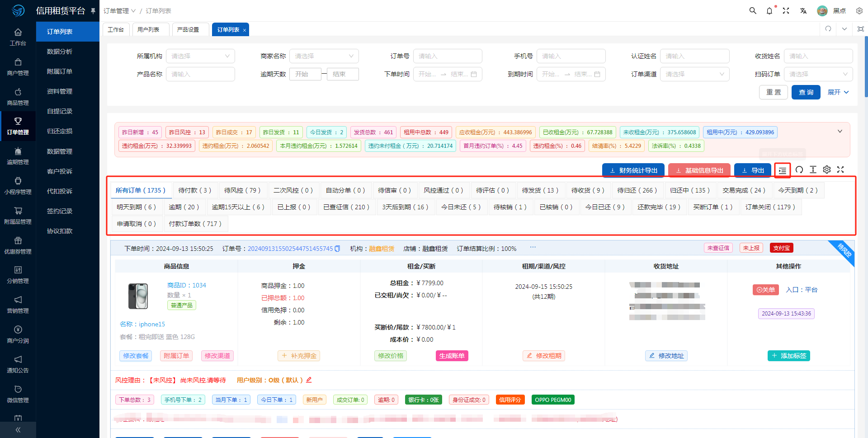This screenshot has width=868, height=438.
Task: Refresh the order list table
Action: (x=799, y=170)
